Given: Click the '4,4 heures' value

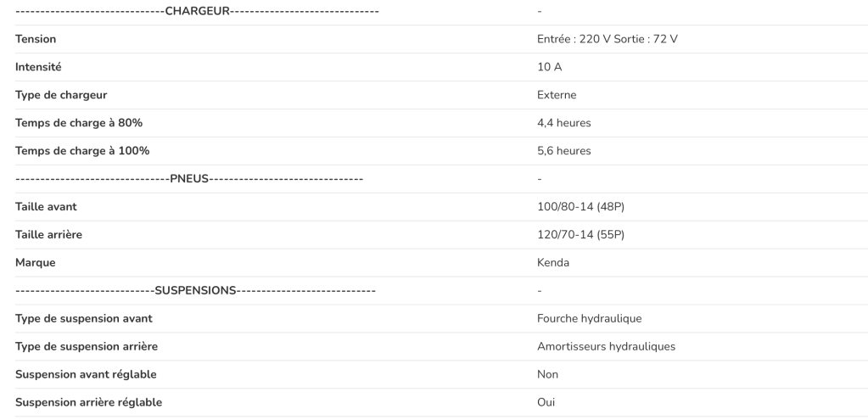Looking at the screenshot, I should pyautogui.click(x=563, y=123).
